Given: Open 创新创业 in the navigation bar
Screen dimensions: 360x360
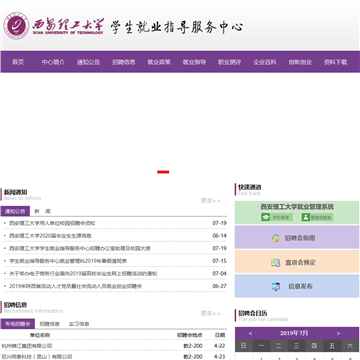Looking at the screenshot, I should pyautogui.click(x=300, y=62).
